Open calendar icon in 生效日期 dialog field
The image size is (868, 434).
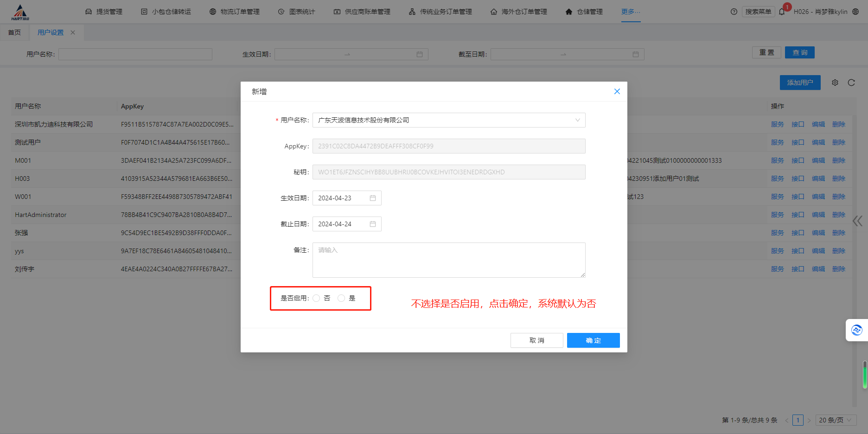coord(373,198)
